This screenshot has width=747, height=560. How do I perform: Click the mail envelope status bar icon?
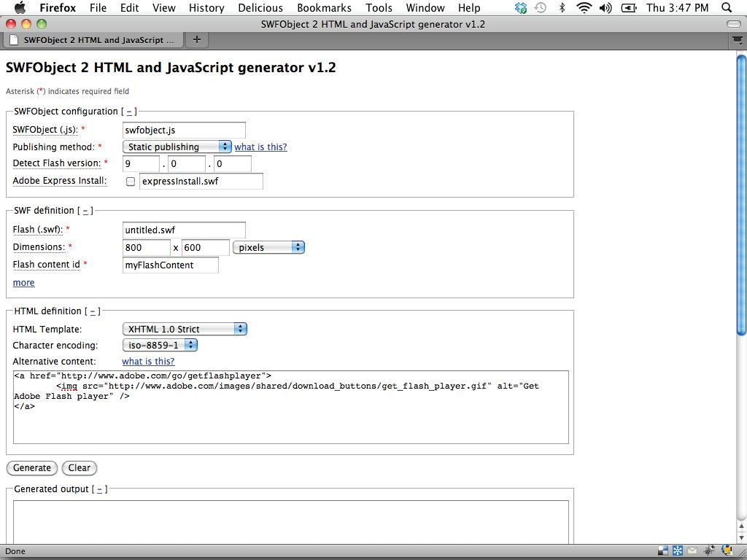[692, 551]
